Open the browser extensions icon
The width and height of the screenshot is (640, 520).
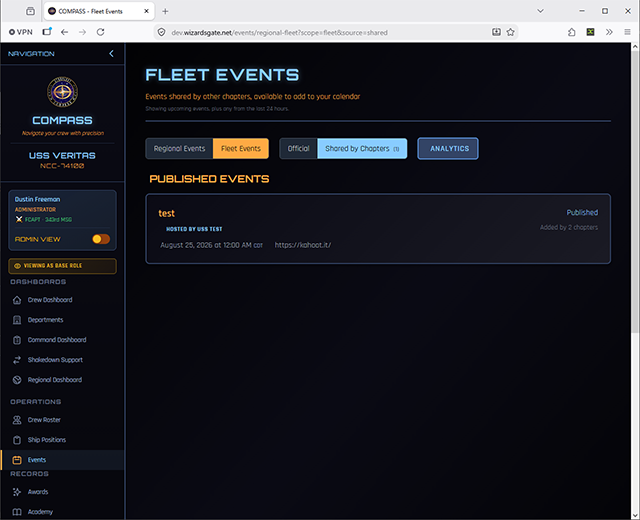click(572, 32)
